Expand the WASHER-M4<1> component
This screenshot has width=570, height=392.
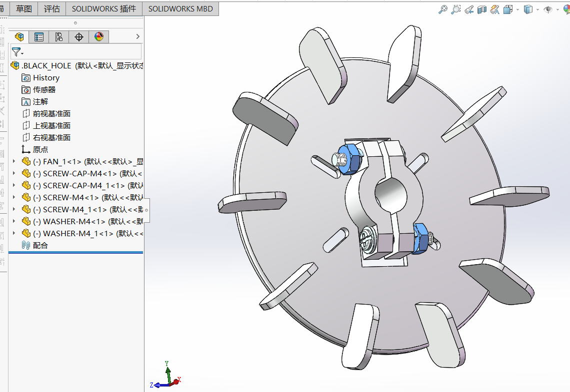(14, 221)
